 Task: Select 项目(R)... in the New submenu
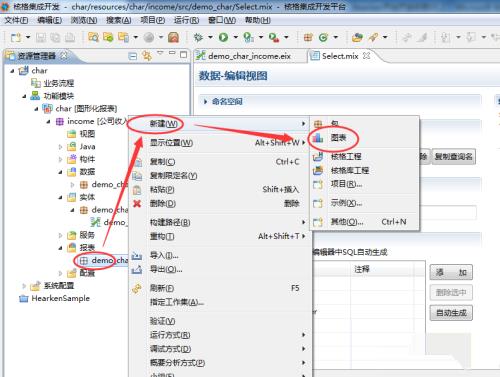(x=364, y=184)
